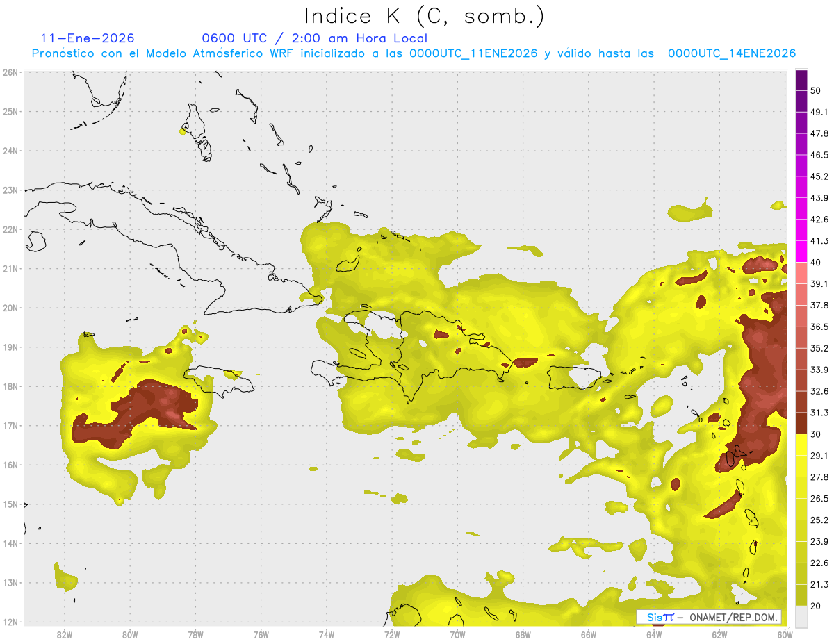This screenshot has width=834, height=644.
Task: Select the '11-Ene-2026' date label
Action: coord(88,38)
